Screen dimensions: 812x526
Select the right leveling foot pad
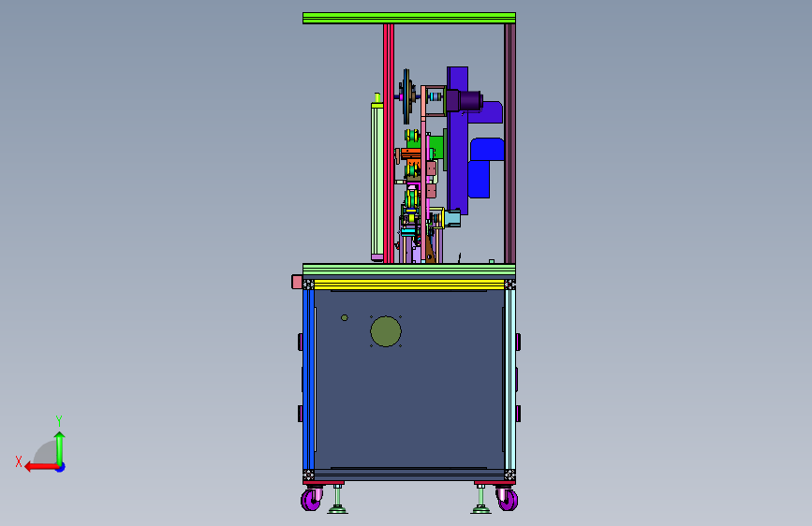click(480, 511)
